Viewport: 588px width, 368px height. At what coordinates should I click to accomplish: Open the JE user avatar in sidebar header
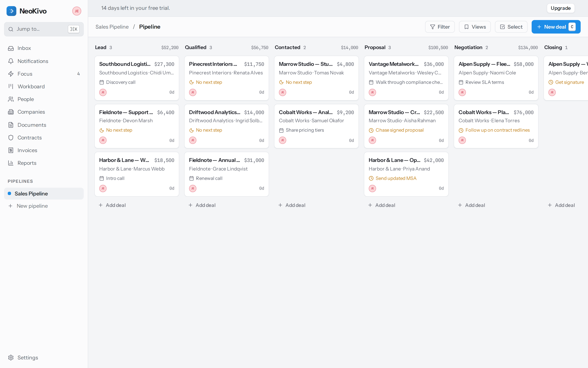click(77, 11)
